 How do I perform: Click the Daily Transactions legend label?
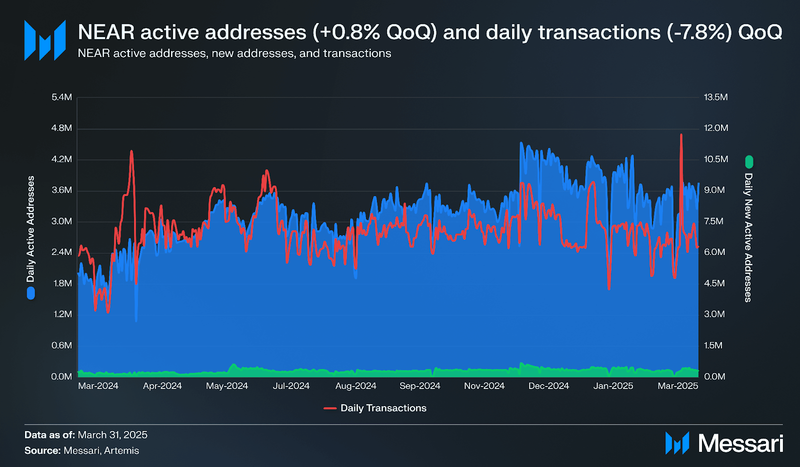383,408
